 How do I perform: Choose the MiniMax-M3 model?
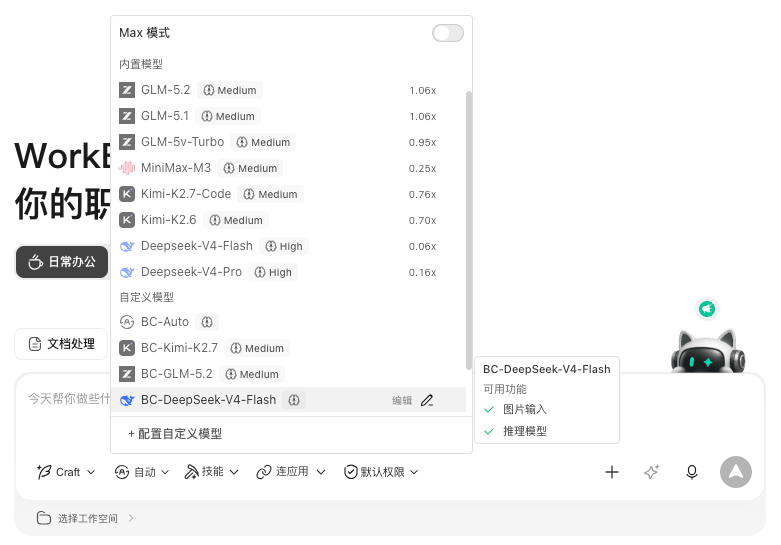coord(289,168)
